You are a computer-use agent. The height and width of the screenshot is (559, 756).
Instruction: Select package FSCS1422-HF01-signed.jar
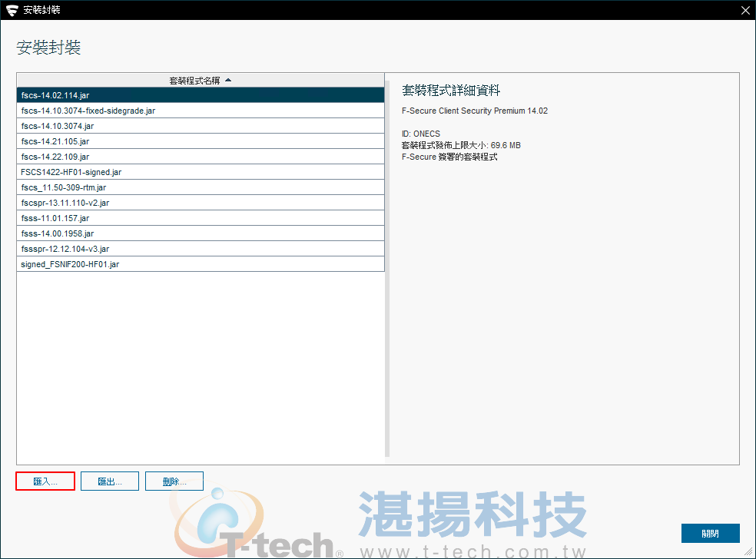[201, 173]
